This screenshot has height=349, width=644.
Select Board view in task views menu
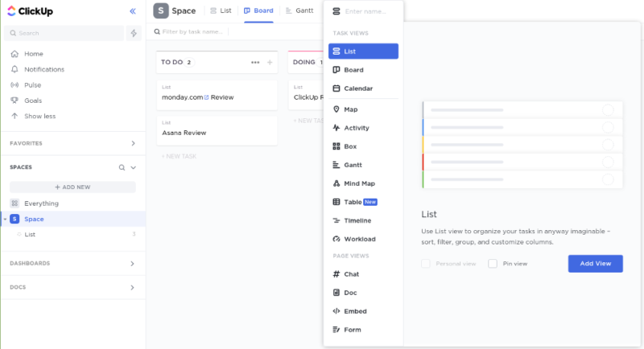tap(364, 70)
